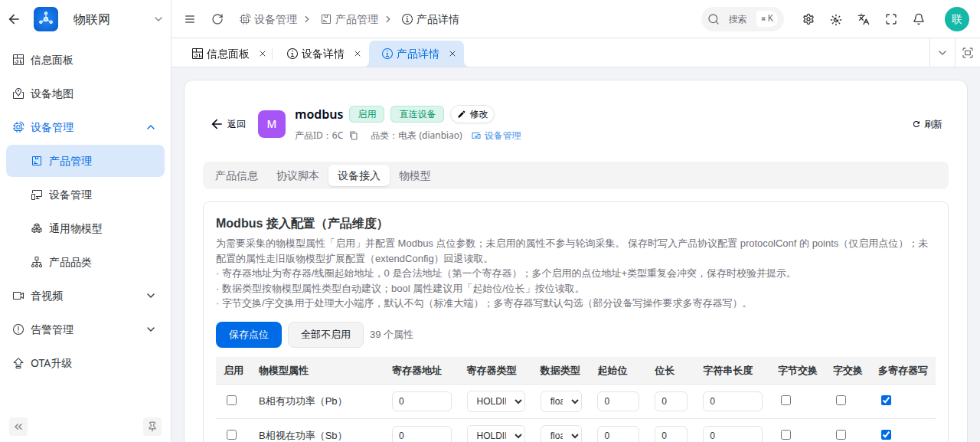Viewport: 980px width, 442px height.
Task: Uncheck 多寄存器写 for B相有功功率
Action: (x=886, y=400)
